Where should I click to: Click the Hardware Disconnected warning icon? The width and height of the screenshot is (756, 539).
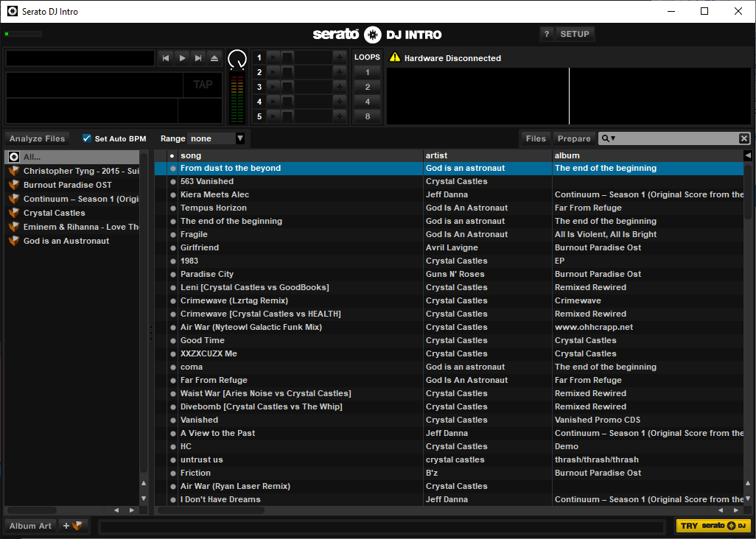tap(395, 57)
